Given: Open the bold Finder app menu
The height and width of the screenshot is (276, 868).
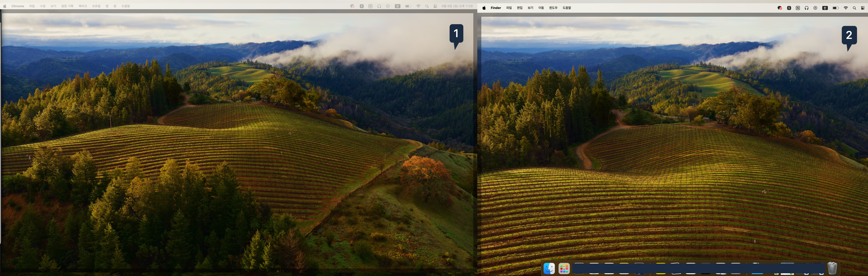Looking at the screenshot, I should click(x=496, y=8).
